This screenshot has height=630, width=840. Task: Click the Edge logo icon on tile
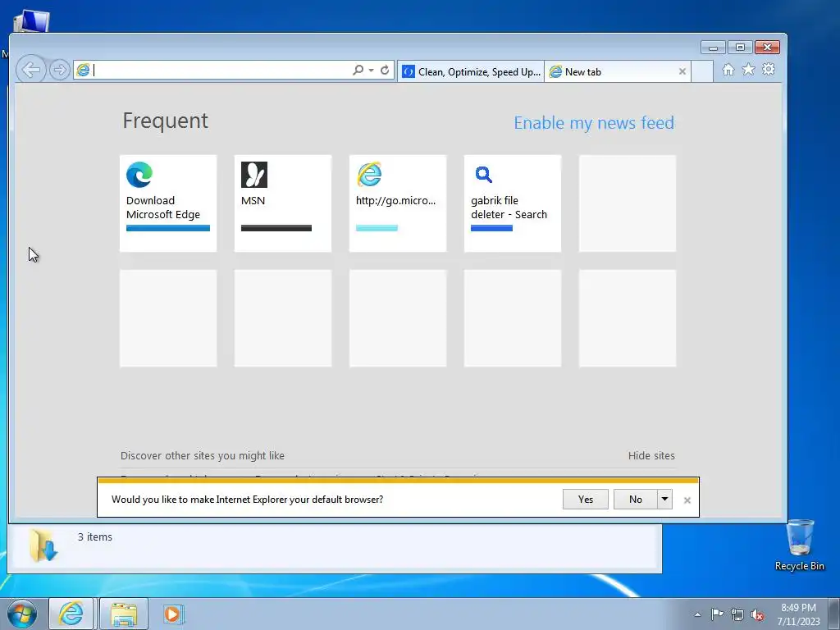pos(139,175)
